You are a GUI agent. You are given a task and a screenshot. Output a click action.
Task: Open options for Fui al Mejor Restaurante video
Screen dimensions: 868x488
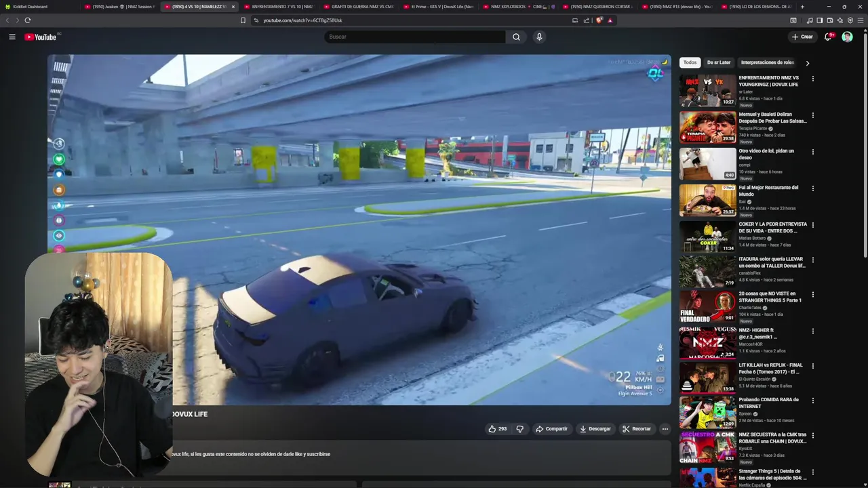pos(812,188)
